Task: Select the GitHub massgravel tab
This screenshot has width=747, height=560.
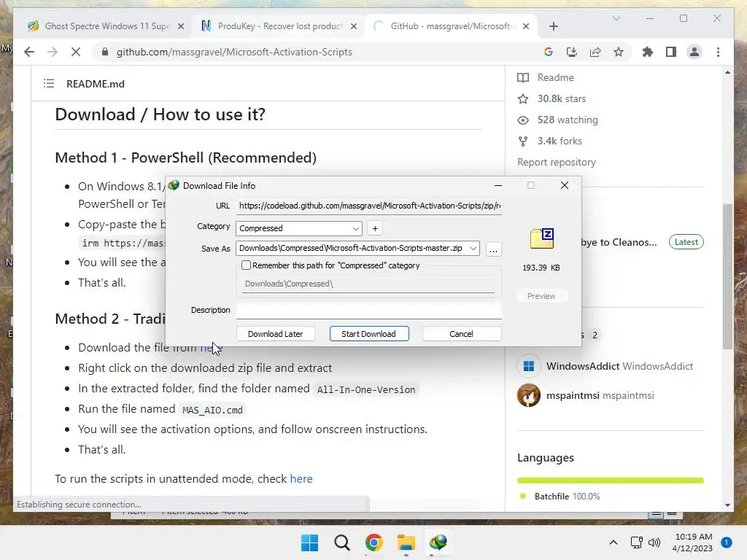Action: click(451, 26)
